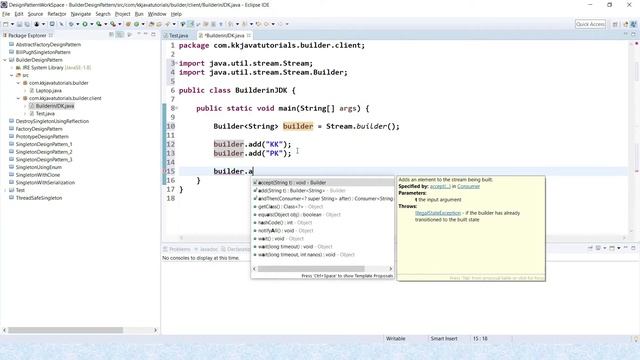Select BuilderinJDK.java in Package Explorer
The height and width of the screenshot is (360, 640).
point(55,106)
